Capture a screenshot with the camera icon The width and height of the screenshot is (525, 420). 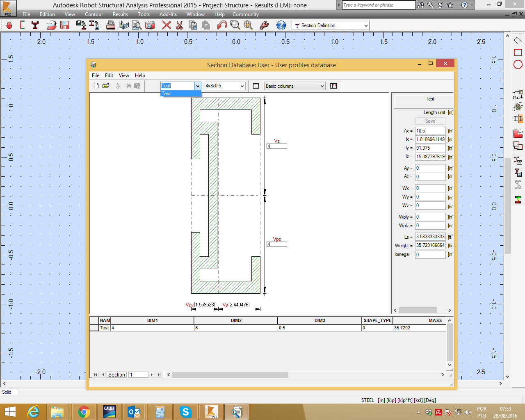tap(150, 25)
